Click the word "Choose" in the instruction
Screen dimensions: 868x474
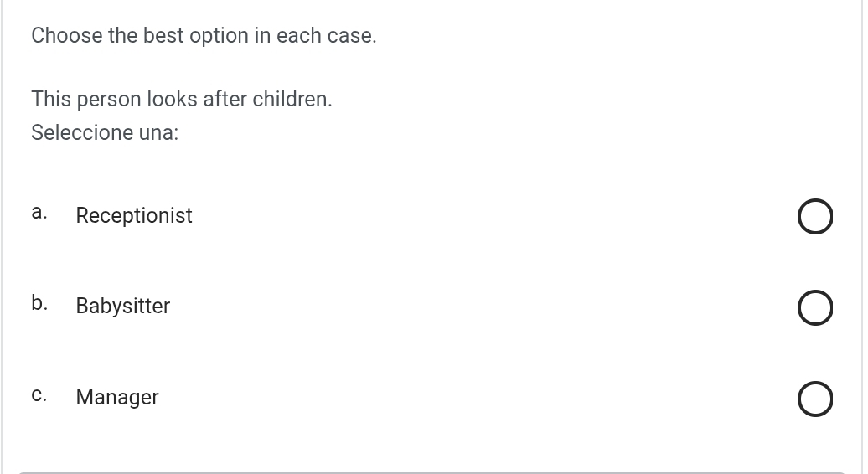(67, 36)
